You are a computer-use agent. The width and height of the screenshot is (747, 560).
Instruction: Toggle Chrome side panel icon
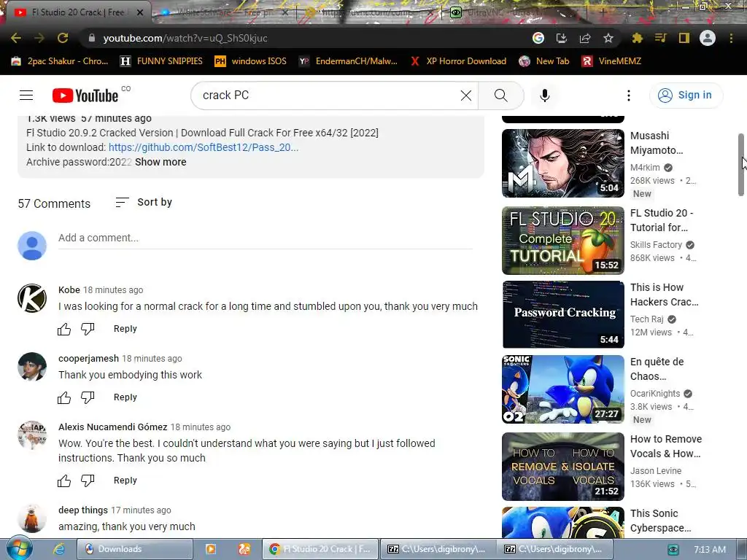(x=684, y=38)
